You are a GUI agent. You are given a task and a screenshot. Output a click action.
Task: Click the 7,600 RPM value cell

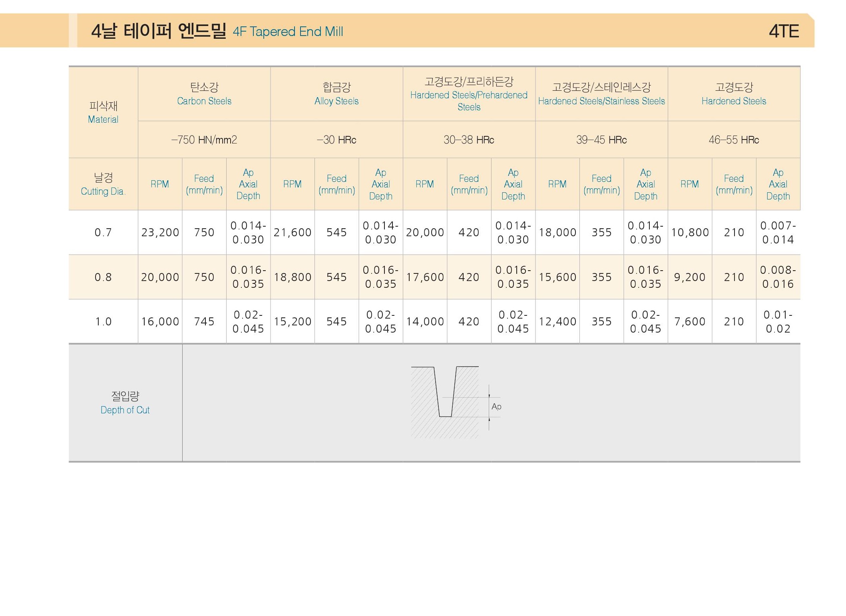(x=690, y=321)
